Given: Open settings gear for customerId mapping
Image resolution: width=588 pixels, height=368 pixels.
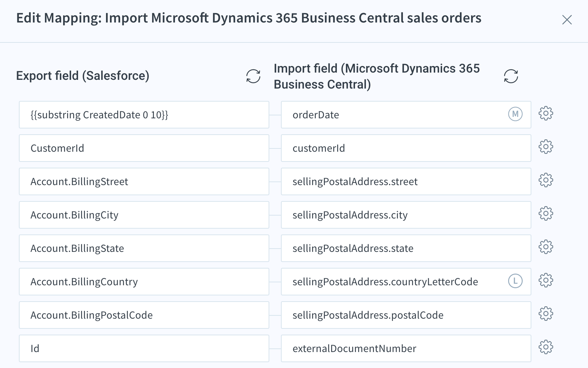Looking at the screenshot, I should click(546, 147).
